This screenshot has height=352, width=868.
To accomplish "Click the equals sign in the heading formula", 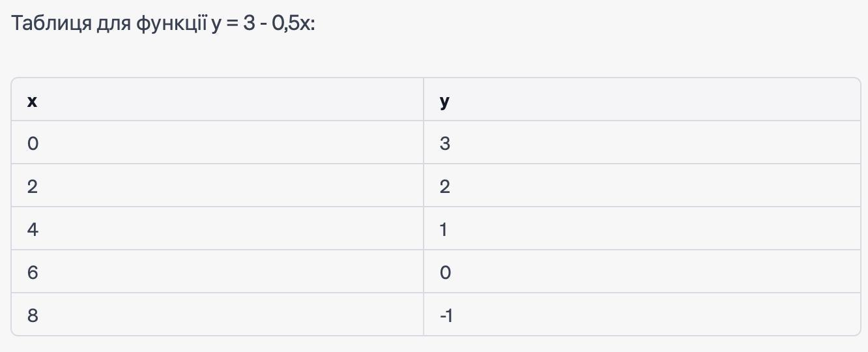I will [x=231, y=24].
